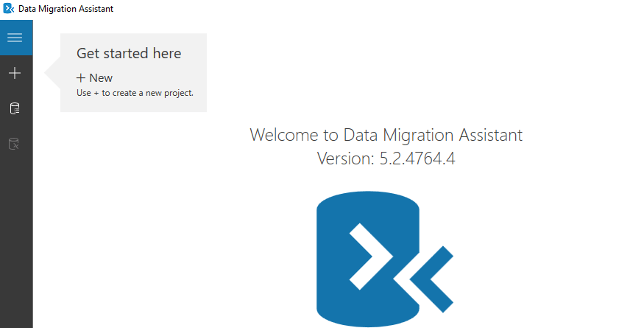Click the "Data Migration Assistant" window title text
The height and width of the screenshot is (328, 644).
pos(66,9)
